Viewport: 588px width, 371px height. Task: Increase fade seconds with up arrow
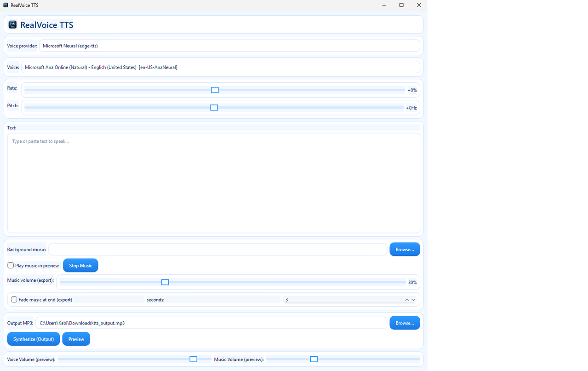(x=407, y=300)
